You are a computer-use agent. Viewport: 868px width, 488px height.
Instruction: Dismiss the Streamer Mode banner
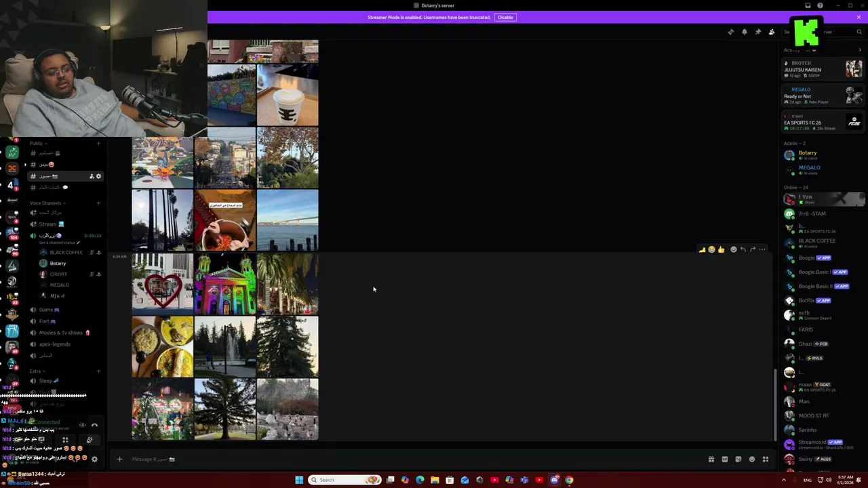pos(859,17)
